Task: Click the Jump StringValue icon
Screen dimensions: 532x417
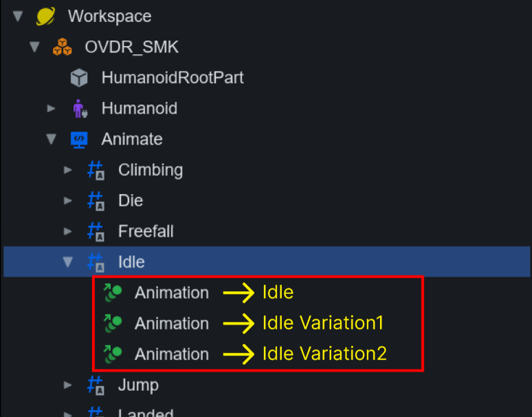Action: pyautogui.click(x=96, y=385)
